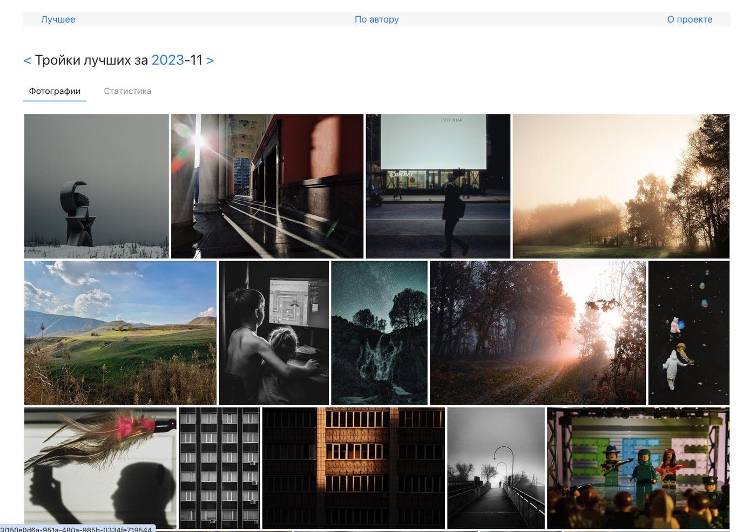Open the Лучшее navigation link
The image size is (756, 532).
[58, 19]
